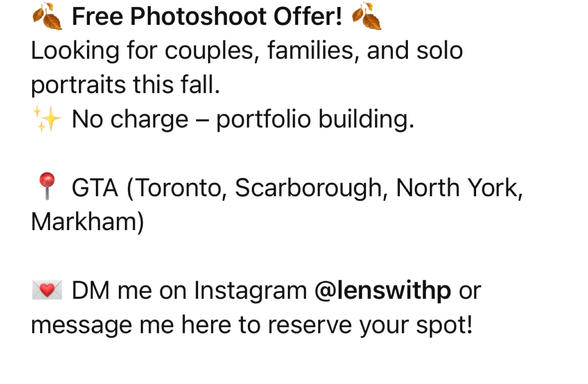
Task: Click the words No charge
Action: pos(130,119)
